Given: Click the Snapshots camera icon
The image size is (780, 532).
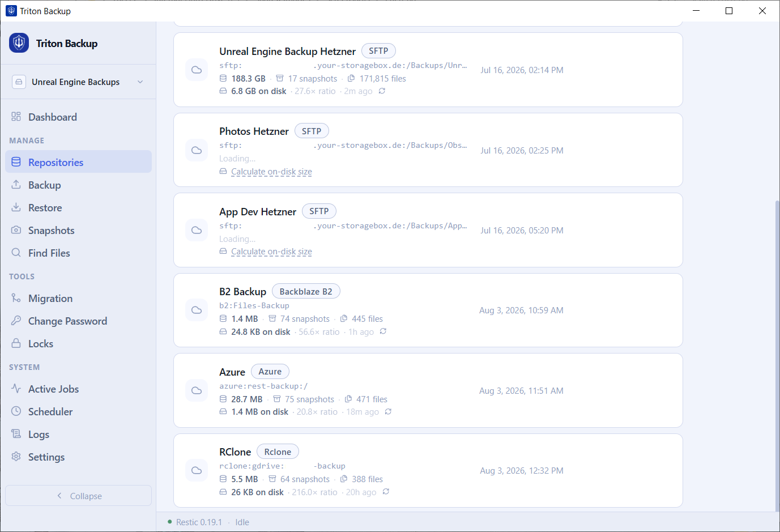Looking at the screenshot, I should (16, 230).
